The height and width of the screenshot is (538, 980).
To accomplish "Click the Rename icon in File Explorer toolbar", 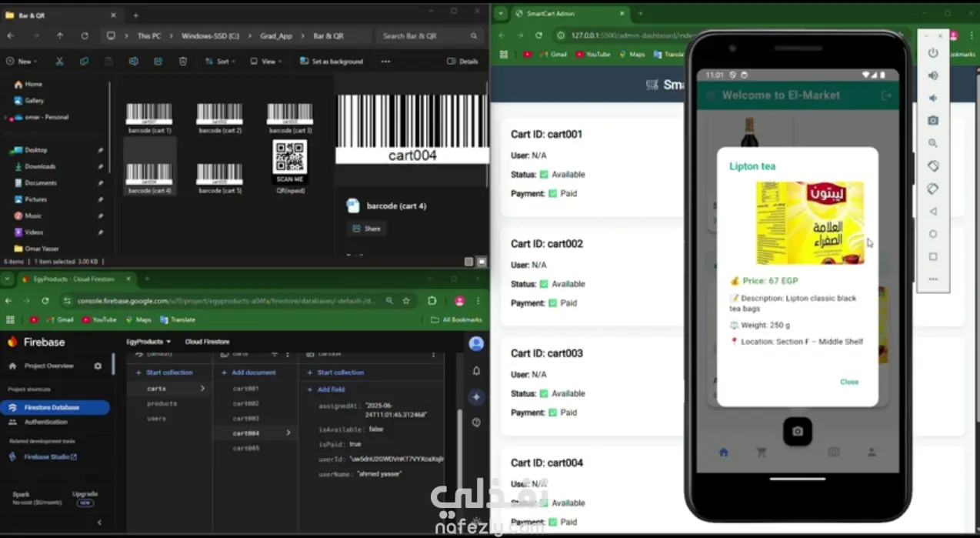I will (133, 62).
